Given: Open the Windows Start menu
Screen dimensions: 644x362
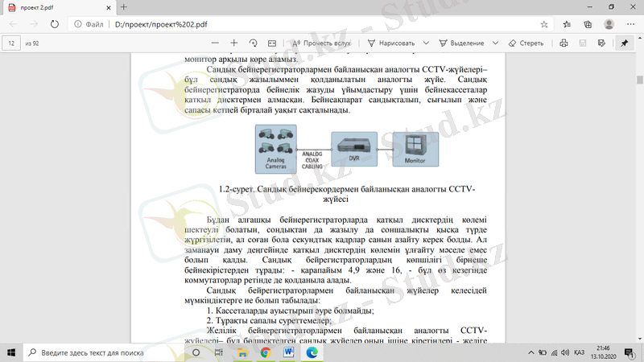Looking at the screenshot, I should [x=11, y=352].
